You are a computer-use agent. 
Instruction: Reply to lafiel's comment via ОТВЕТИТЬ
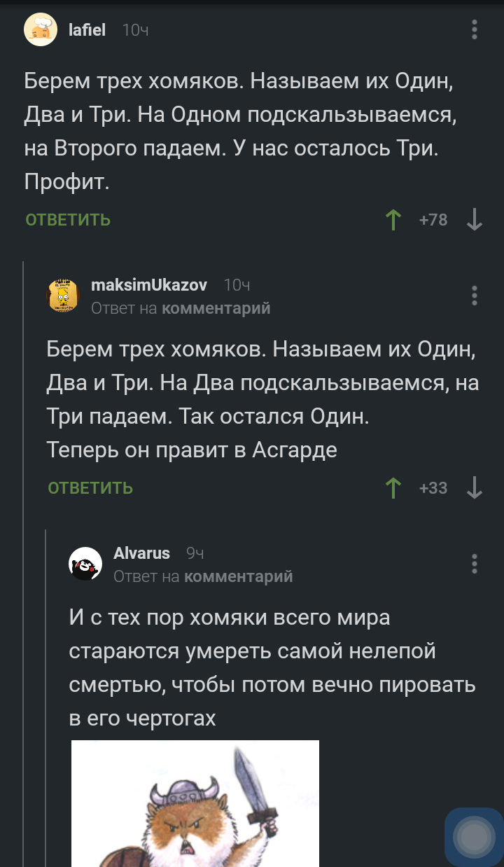click(68, 220)
